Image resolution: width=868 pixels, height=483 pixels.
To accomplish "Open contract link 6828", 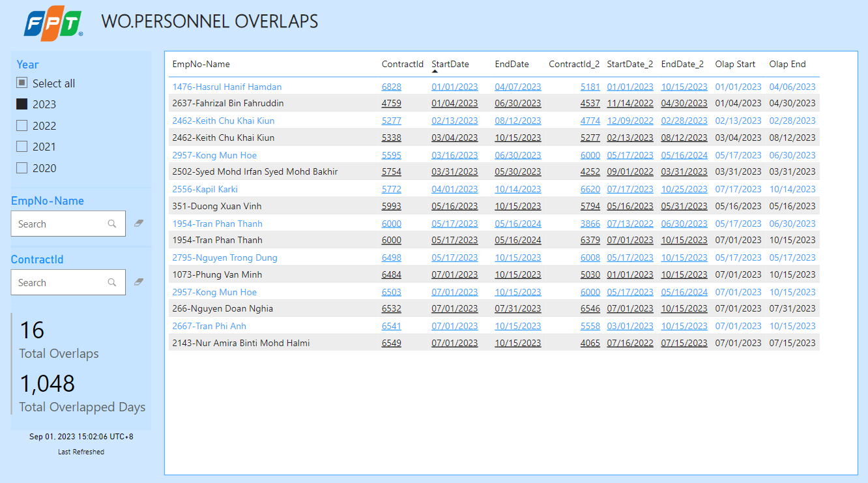I will [391, 87].
